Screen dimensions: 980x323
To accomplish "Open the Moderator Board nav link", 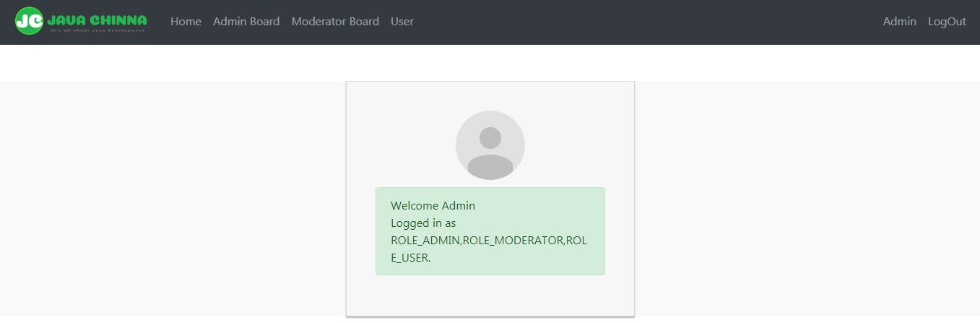I will click(335, 22).
